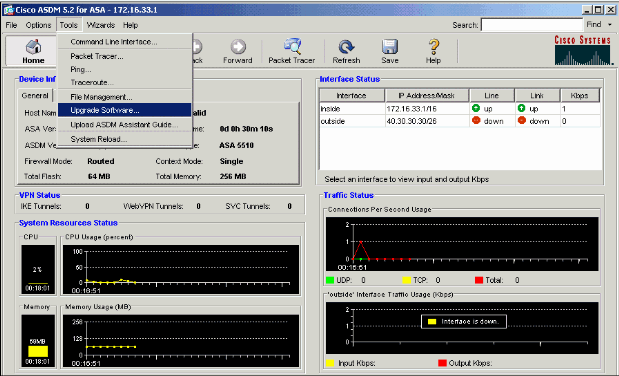This screenshot has width=619, height=376.
Task: Click the SVC Tunnels label
Action: pos(248,206)
